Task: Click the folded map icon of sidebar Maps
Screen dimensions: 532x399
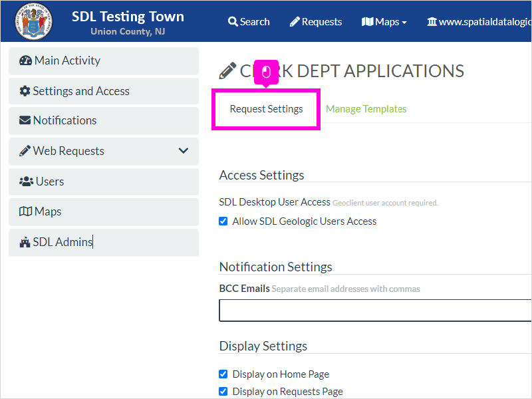Action: tap(25, 211)
